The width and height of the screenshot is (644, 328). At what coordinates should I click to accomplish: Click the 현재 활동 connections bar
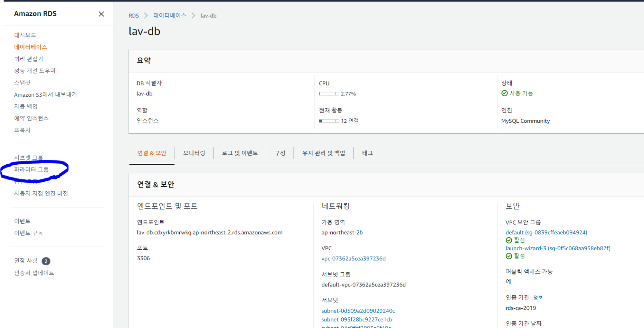tap(329, 121)
